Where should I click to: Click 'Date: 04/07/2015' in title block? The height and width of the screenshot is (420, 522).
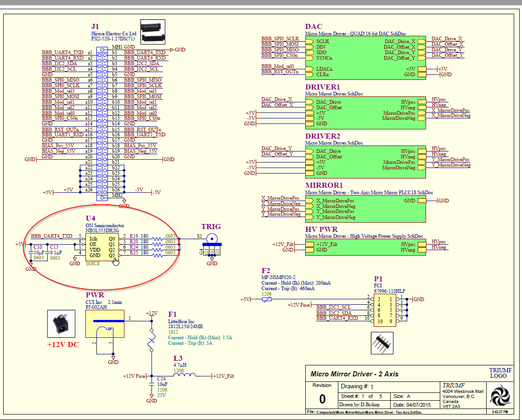click(412, 405)
